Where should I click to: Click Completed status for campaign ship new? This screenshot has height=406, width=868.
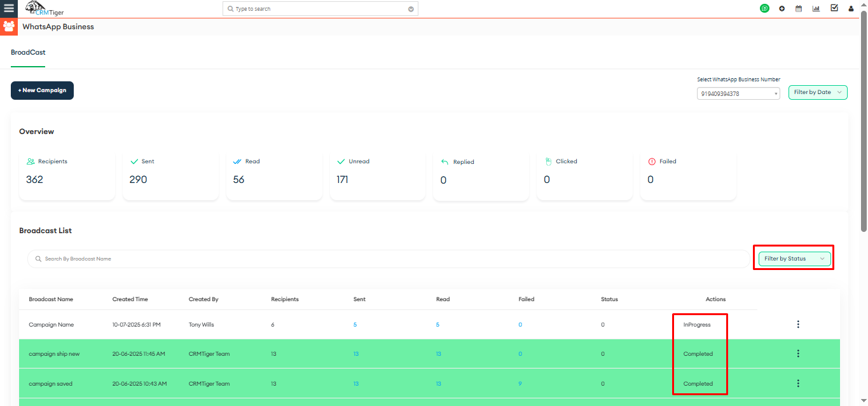[x=698, y=354]
